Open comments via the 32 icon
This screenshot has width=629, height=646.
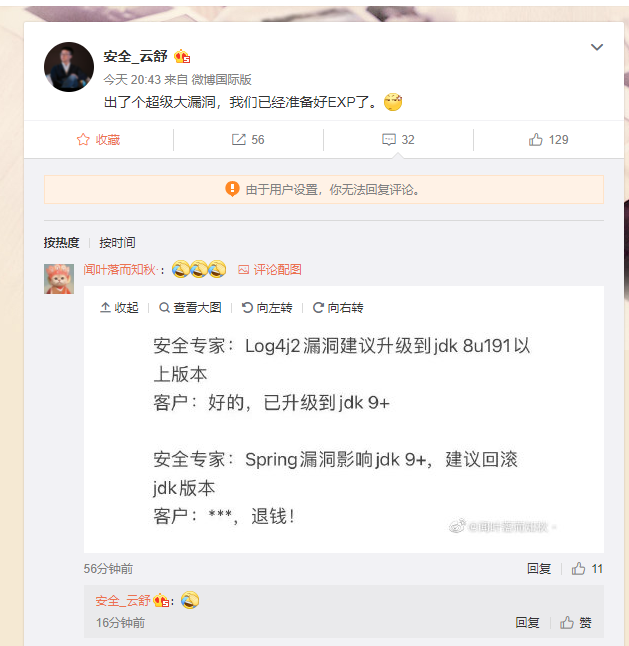tap(389, 140)
